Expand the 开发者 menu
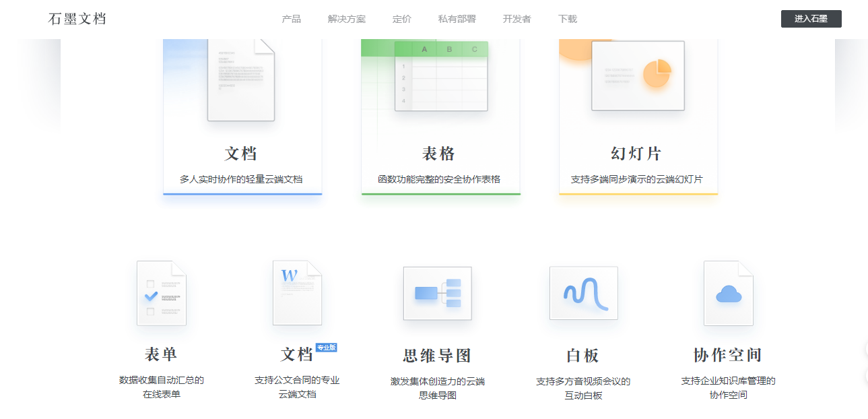Screen dimensions: 868x419 point(517,19)
